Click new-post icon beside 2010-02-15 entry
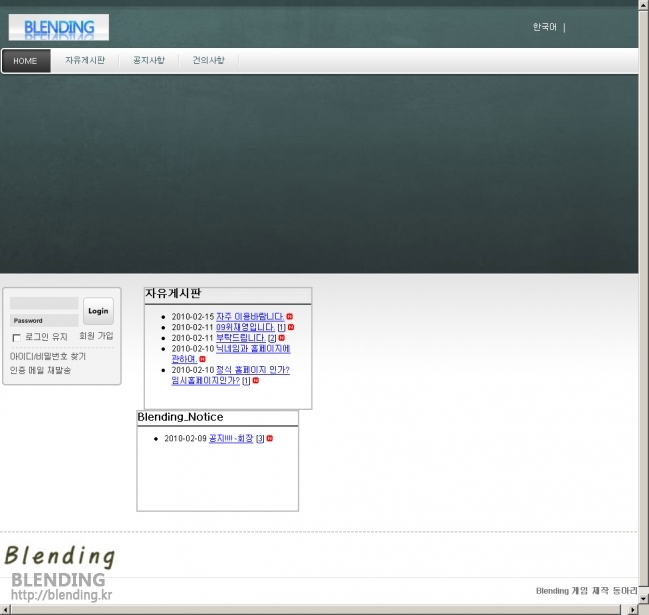 290,317
